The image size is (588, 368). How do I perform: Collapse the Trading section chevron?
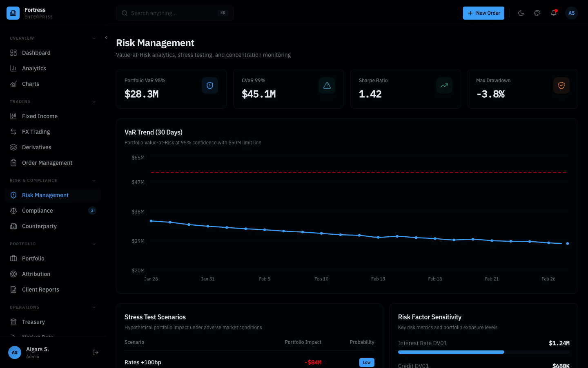click(x=94, y=101)
